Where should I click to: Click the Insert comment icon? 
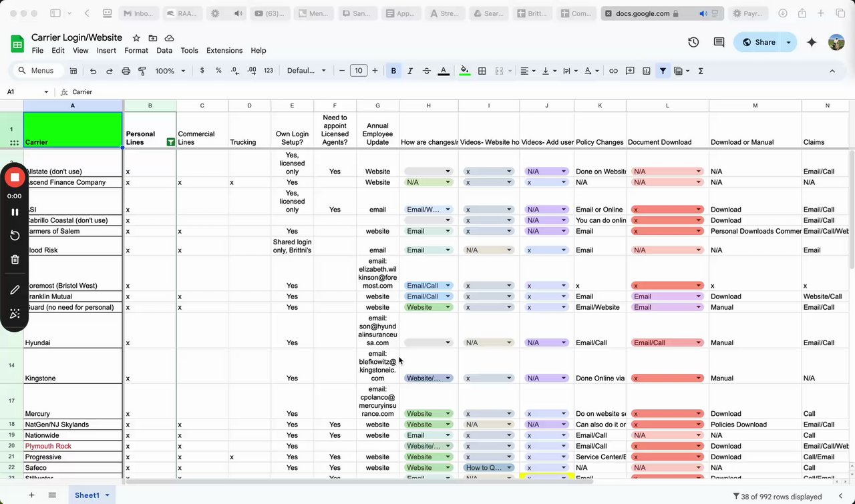[x=630, y=71]
